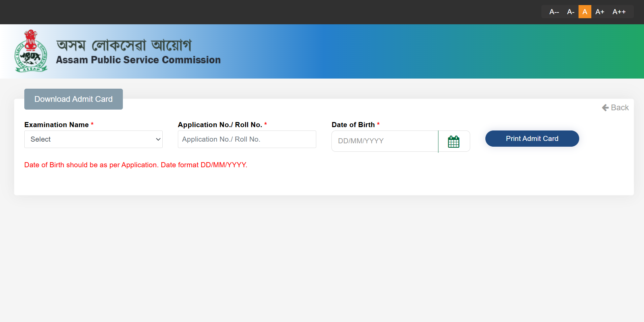Click the Date of Birth required asterisk
The image size is (644, 322).
(379, 124)
